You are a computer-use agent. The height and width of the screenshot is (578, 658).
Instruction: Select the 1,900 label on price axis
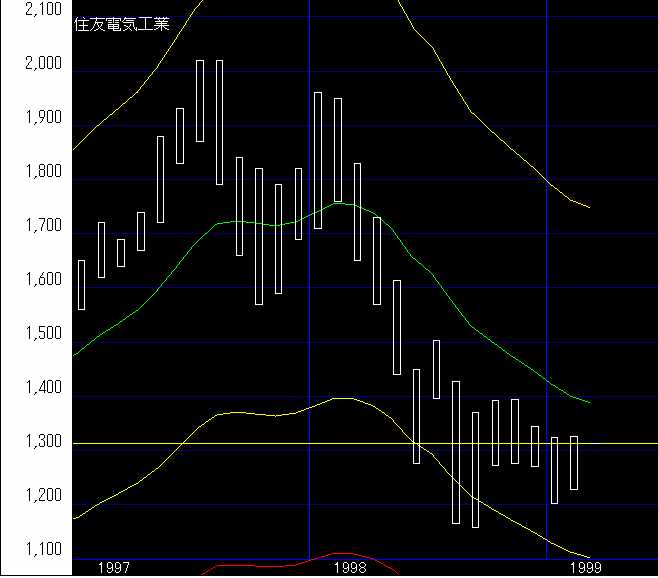[x=41, y=118]
